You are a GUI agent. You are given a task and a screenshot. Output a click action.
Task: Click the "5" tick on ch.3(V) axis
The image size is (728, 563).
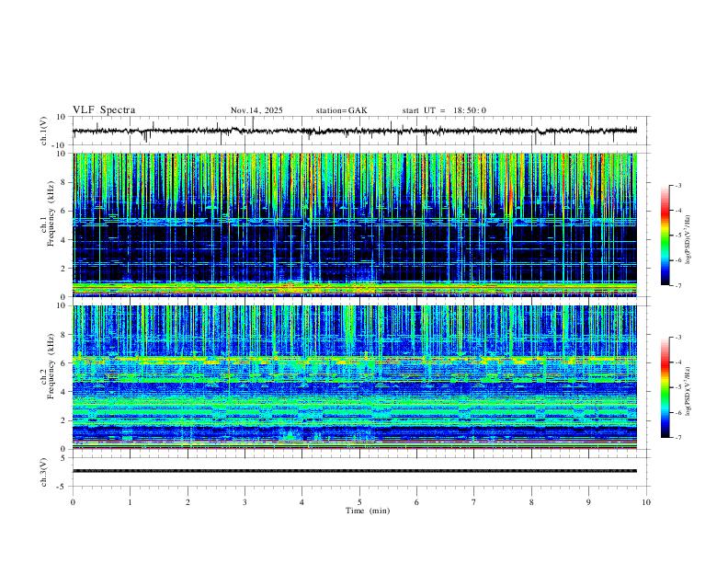point(64,458)
